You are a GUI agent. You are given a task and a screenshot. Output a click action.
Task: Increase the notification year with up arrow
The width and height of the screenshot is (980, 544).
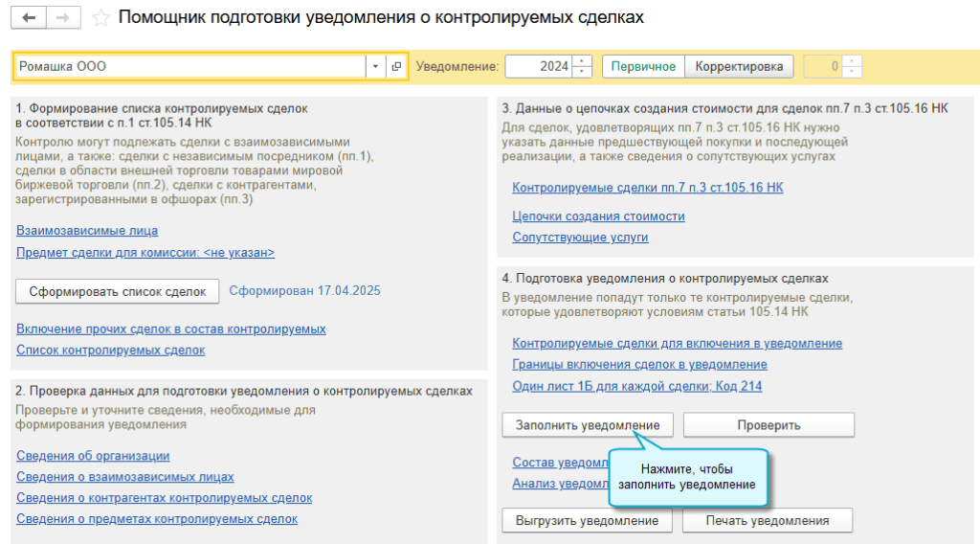point(582,61)
